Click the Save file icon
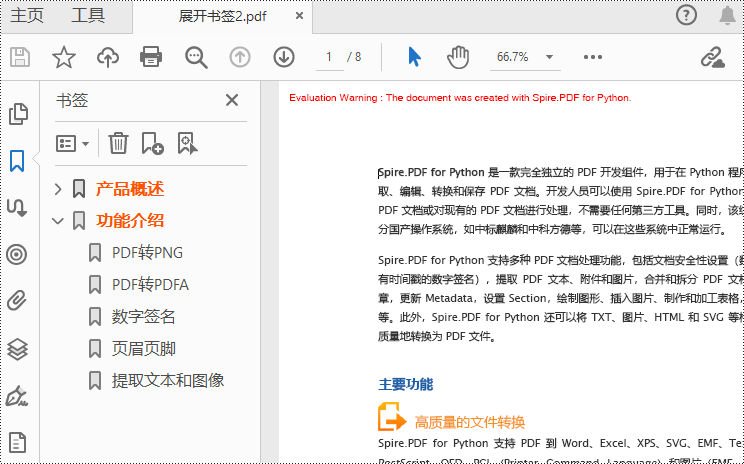The image size is (744, 464). point(20,57)
